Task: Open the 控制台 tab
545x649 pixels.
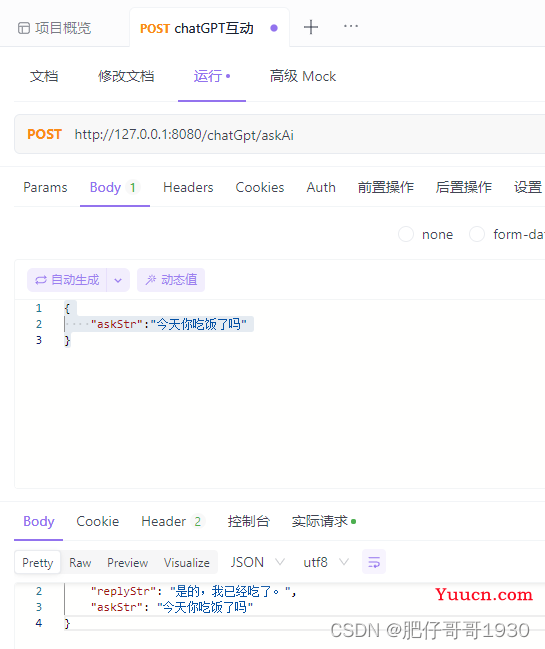Action: 248,521
